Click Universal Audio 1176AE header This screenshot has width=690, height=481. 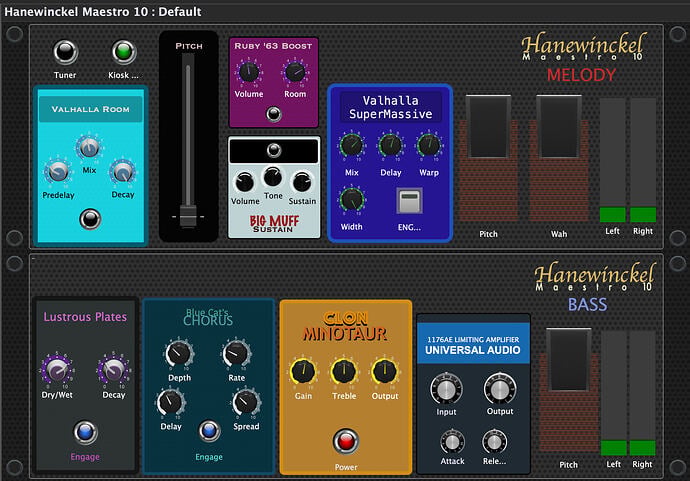coord(473,344)
